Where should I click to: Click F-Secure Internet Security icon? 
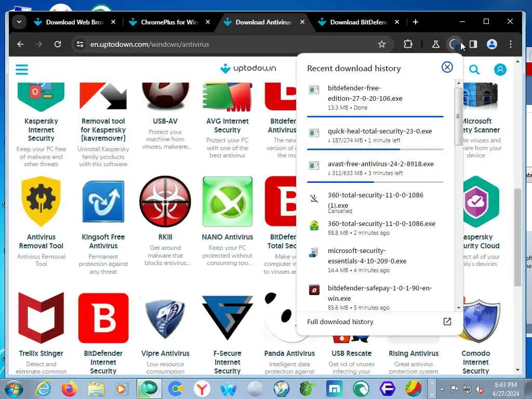pyautogui.click(x=228, y=318)
